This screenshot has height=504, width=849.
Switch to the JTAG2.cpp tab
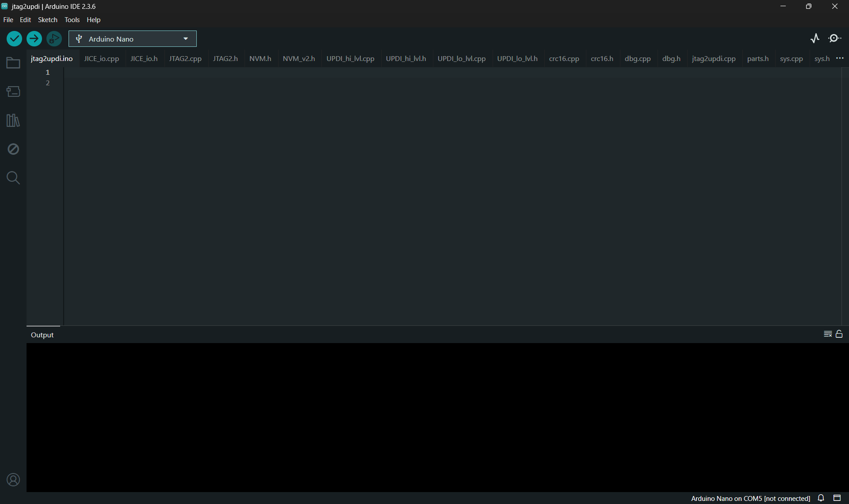pyautogui.click(x=185, y=59)
